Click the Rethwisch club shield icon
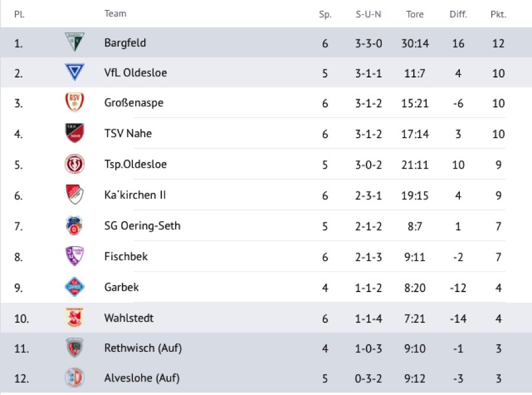This screenshot has height=395, width=532. (x=74, y=348)
